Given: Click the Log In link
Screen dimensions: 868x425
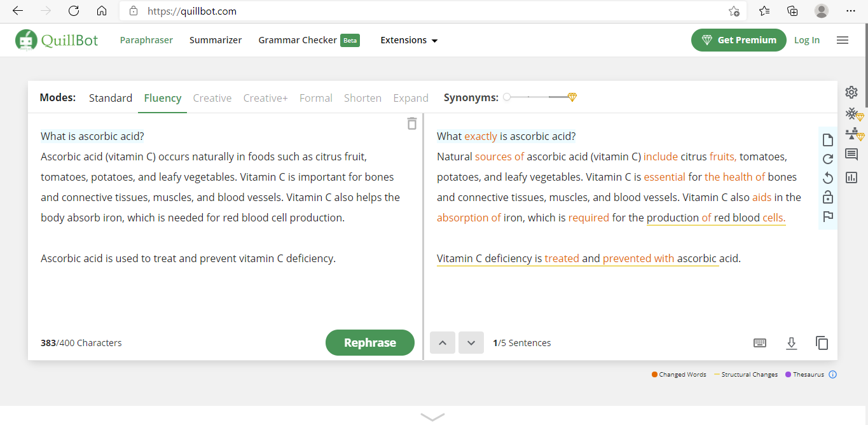Looking at the screenshot, I should point(807,40).
